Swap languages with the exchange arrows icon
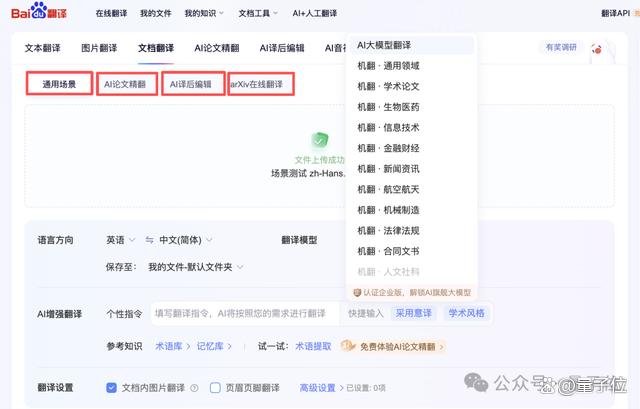The width and height of the screenshot is (640, 409). pos(149,240)
